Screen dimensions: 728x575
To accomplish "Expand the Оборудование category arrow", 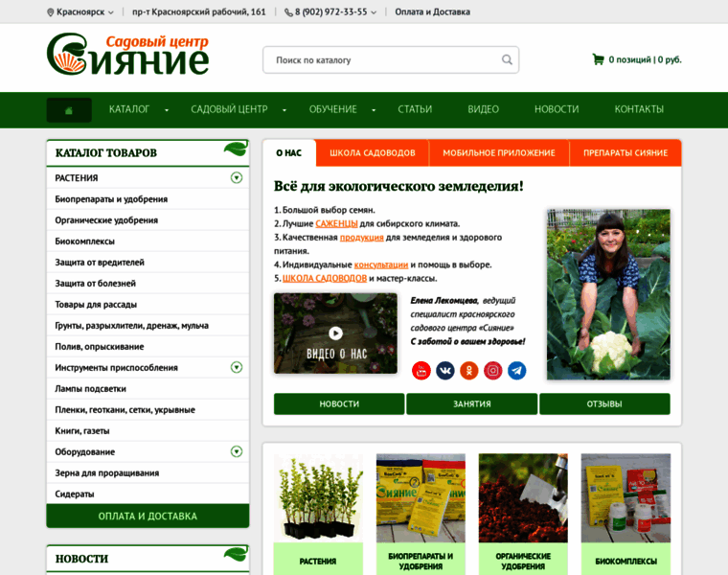I will click(x=237, y=451).
